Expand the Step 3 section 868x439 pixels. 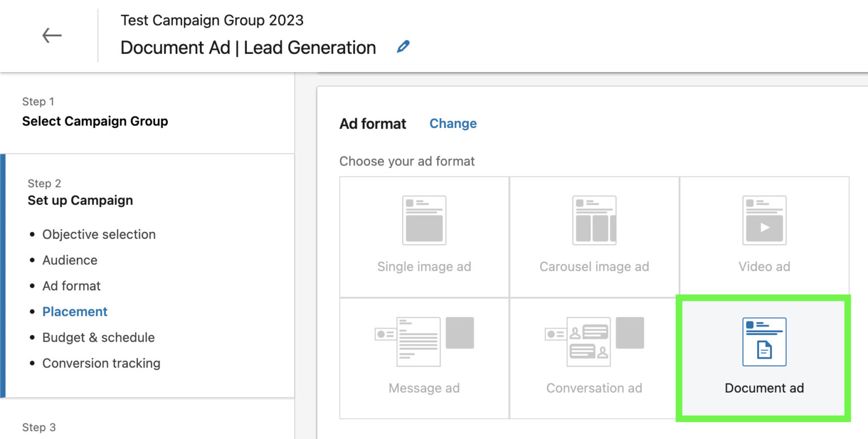(x=37, y=427)
